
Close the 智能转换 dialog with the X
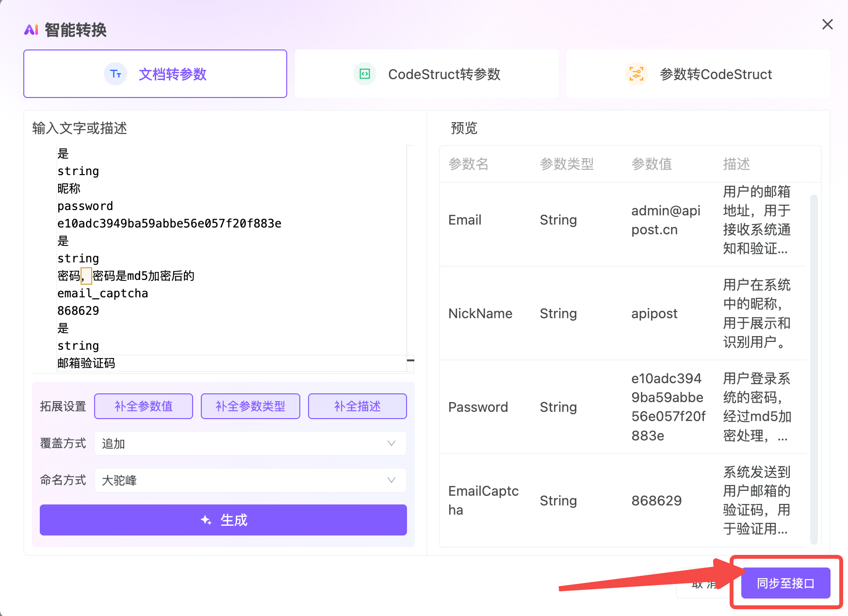coord(828,24)
